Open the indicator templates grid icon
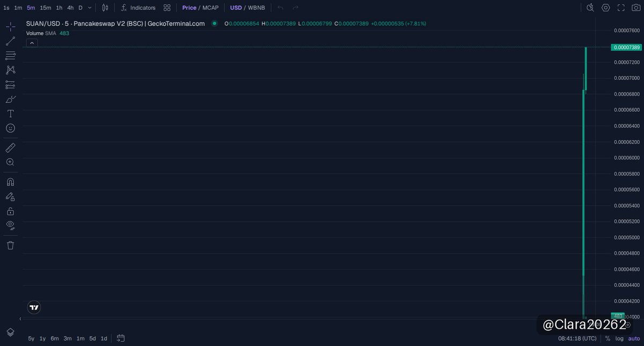644x346 pixels. tap(167, 8)
